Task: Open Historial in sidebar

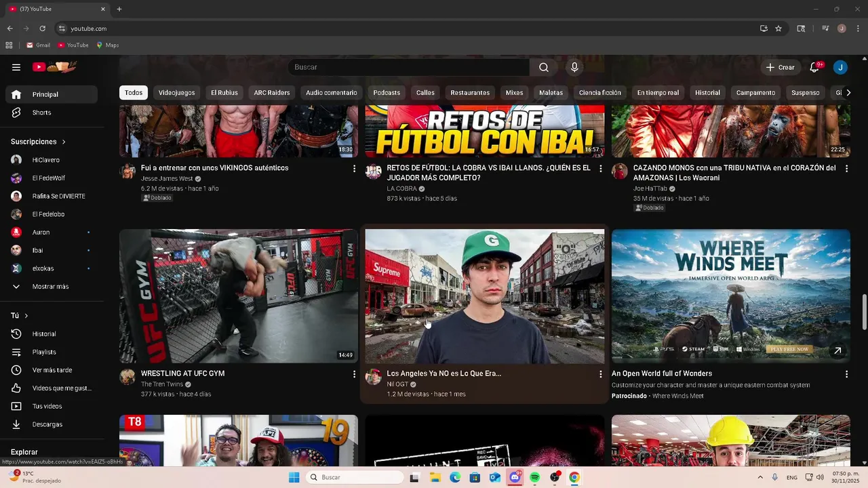Action: point(52,334)
